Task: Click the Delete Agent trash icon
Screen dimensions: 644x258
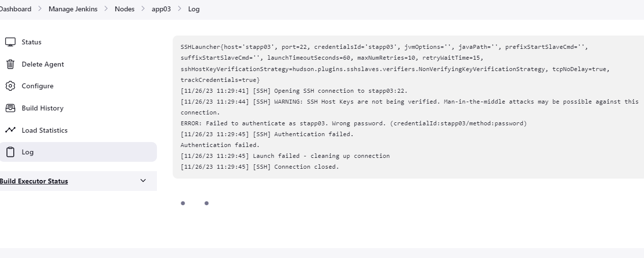Action: tap(10, 64)
